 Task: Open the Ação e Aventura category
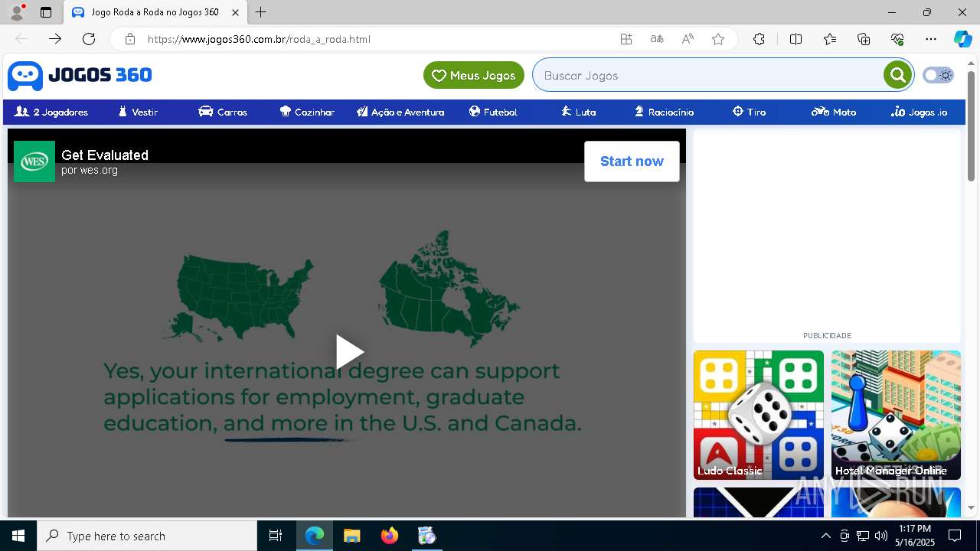400,112
